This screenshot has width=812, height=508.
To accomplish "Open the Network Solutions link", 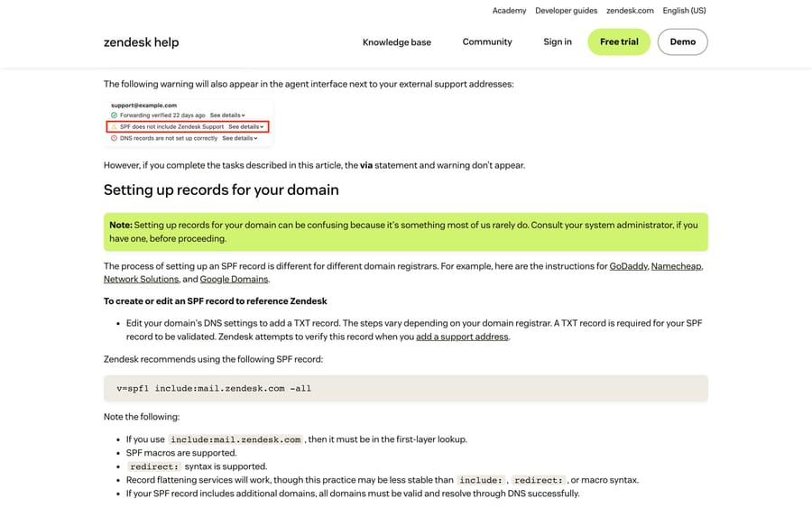I will point(141,279).
